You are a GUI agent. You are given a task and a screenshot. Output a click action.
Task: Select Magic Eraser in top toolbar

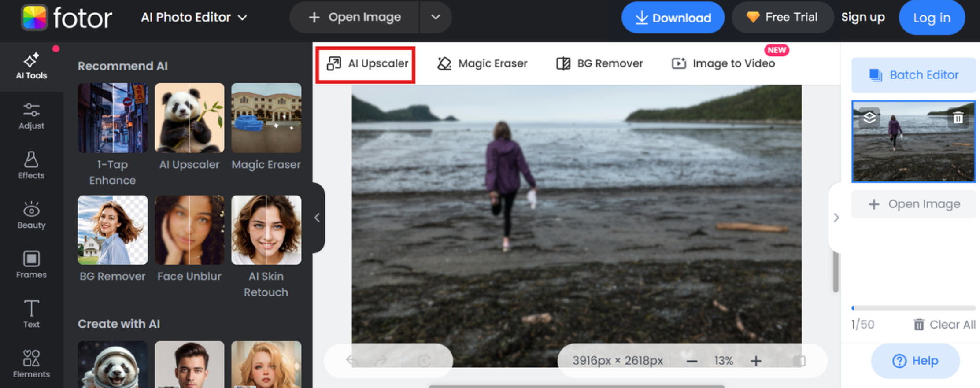click(x=482, y=63)
